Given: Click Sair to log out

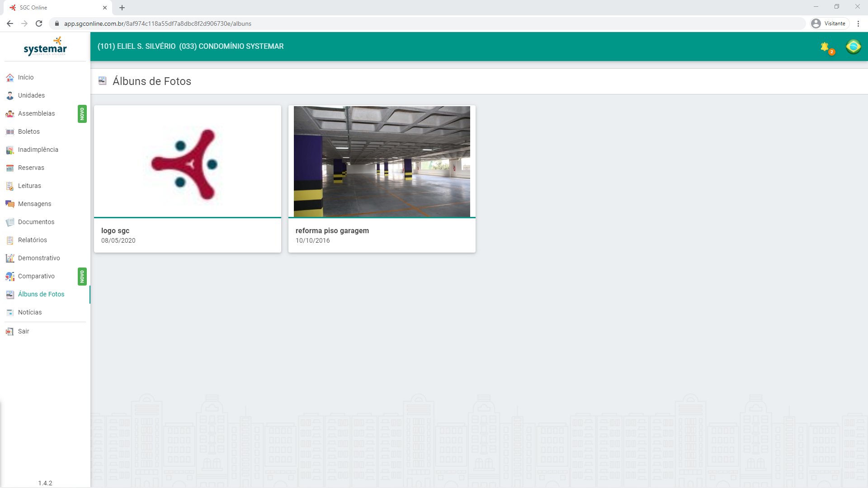Looking at the screenshot, I should point(24,331).
